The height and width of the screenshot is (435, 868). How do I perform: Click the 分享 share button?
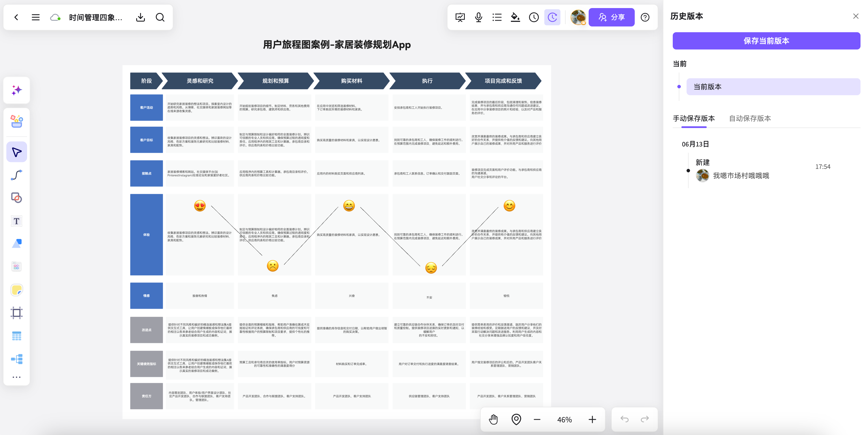[612, 17]
